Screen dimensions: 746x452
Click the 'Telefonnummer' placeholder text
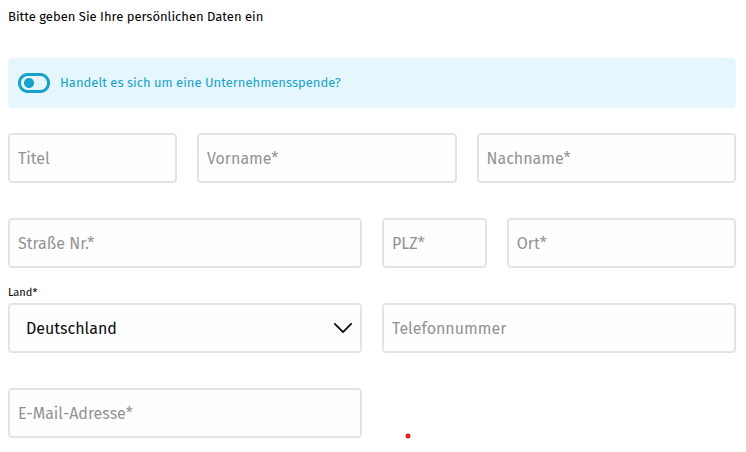pyautogui.click(x=449, y=328)
